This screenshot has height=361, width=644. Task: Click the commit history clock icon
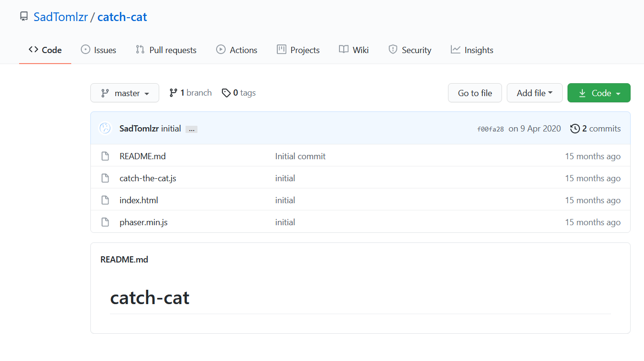[x=575, y=129]
